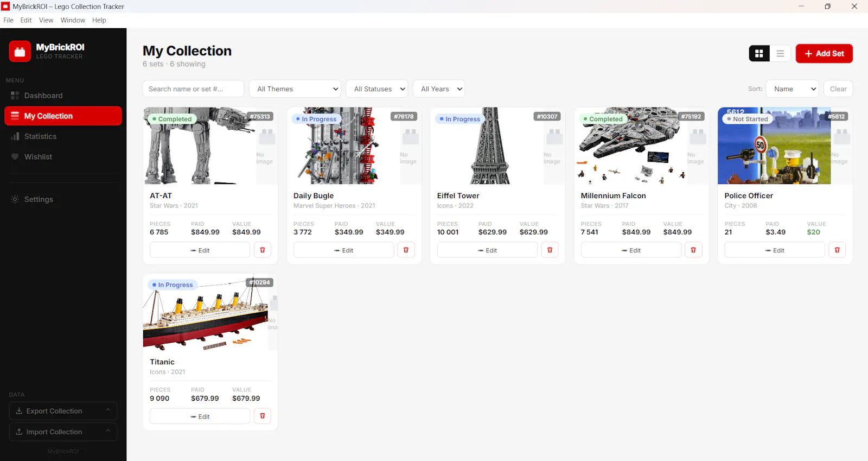Click the My Collection page heading
This screenshot has width=868, height=461.
(187, 51)
